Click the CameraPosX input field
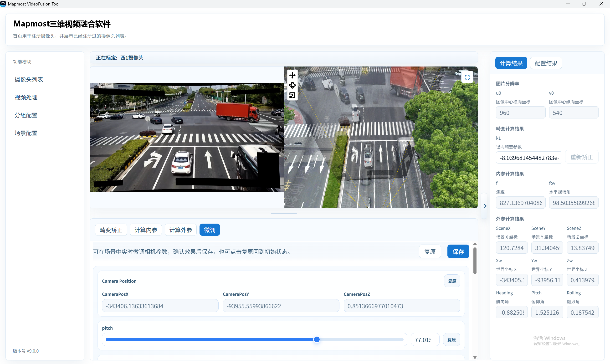Image resolution: width=610 pixels, height=364 pixels. pos(160,306)
